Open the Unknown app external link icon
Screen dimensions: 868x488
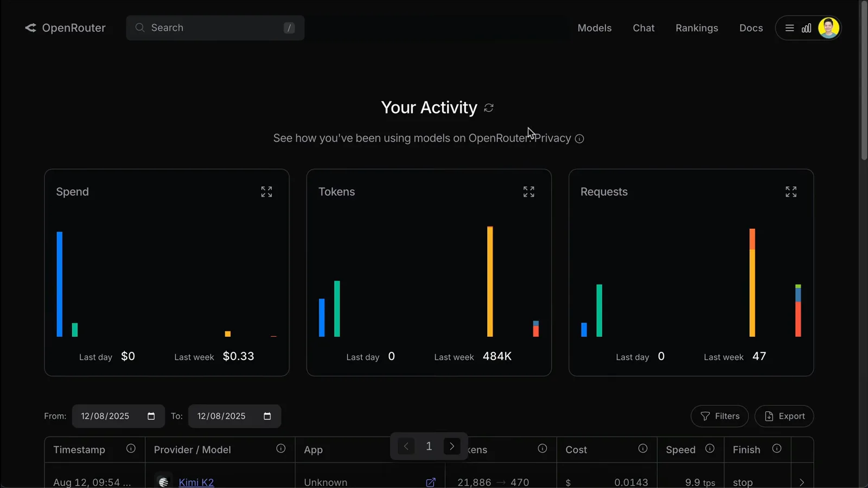[x=431, y=482]
